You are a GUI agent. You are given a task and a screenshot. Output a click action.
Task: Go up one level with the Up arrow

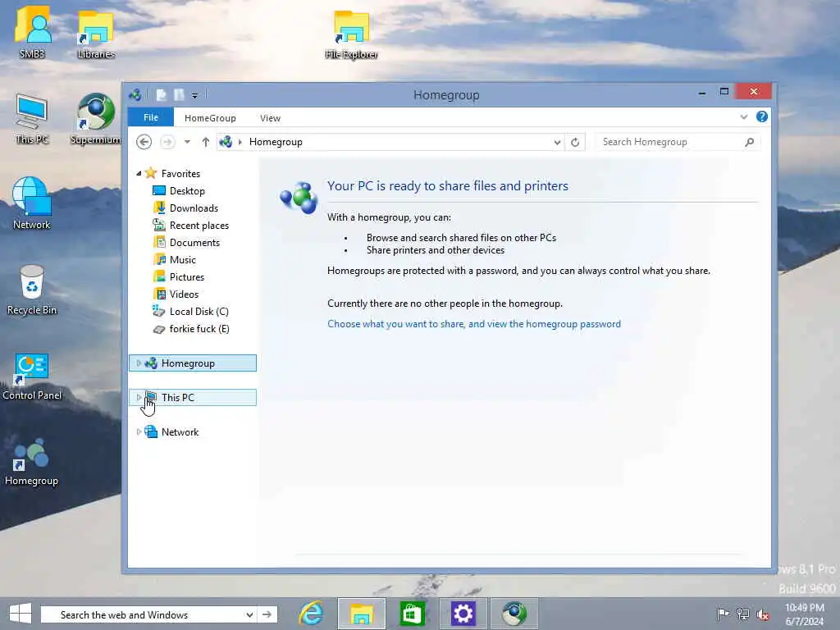pos(206,142)
